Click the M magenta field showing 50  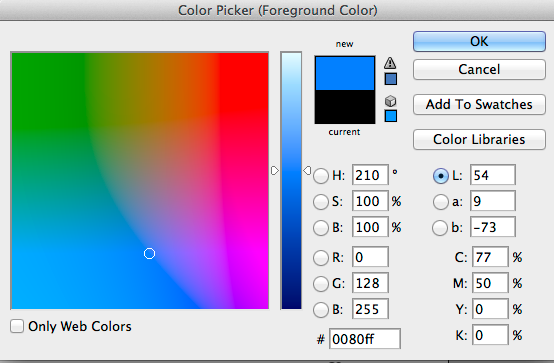click(x=490, y=283)
